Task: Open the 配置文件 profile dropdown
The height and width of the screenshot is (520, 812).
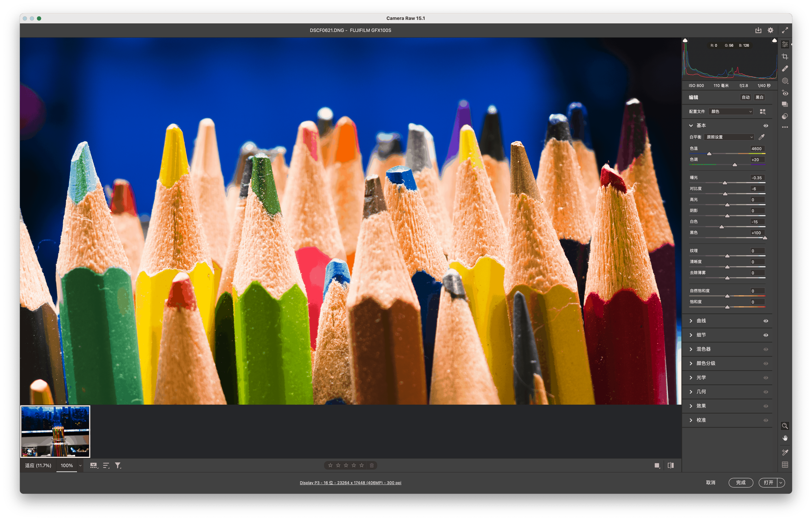Action: click(x=731, y=111)
